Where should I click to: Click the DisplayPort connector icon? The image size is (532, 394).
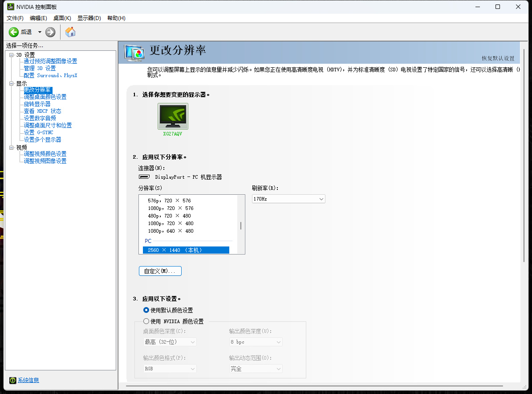(x=144, y=177)
